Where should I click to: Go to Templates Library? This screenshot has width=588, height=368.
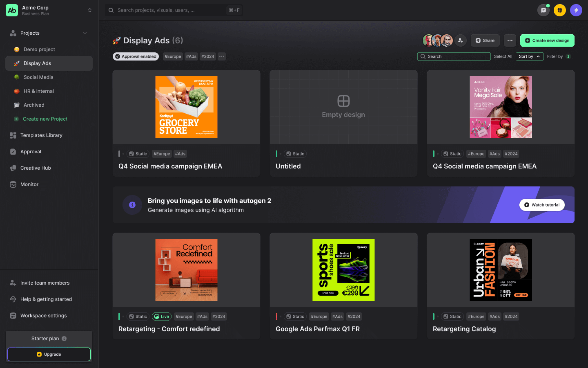(41, 135)
